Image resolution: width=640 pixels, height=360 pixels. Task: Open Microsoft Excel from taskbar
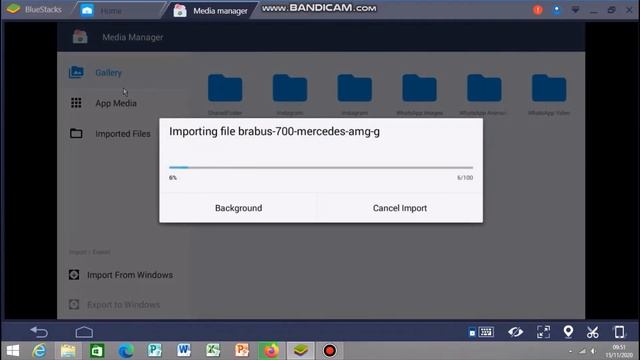[x=213, y=351]
